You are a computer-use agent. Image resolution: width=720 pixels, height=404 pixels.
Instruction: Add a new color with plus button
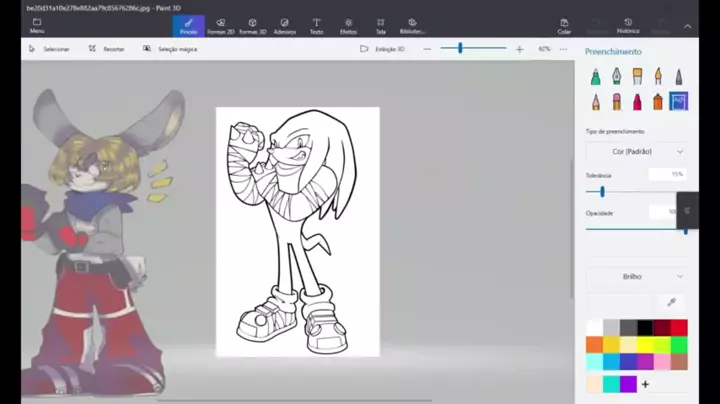click(x=645, y=384)
